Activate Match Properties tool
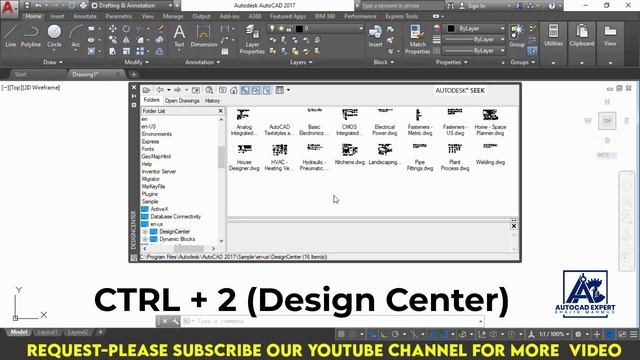Screen dimensions: 640x360 pyautogui.click(x=417, y=39)
